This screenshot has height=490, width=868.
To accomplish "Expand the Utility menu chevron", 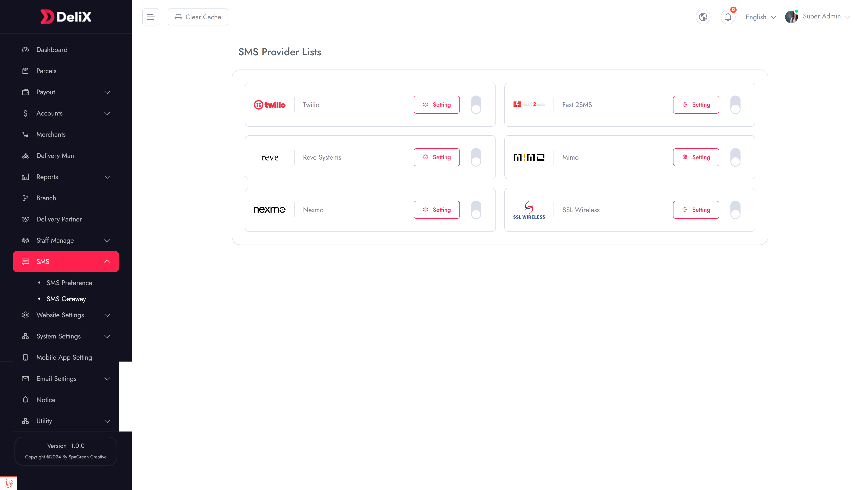I will pyautogui.click(x=107, y=421).
